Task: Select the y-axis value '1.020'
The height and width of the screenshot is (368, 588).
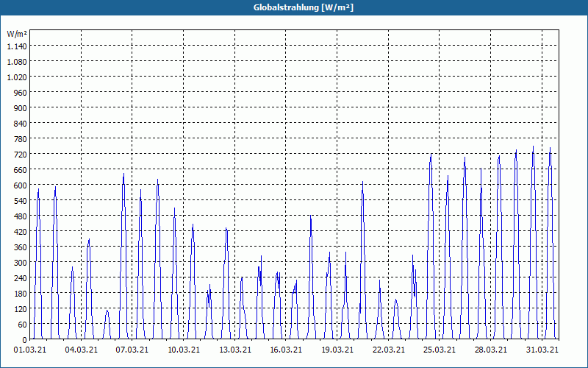Action: pyautogui.click(x=17, y=77)
